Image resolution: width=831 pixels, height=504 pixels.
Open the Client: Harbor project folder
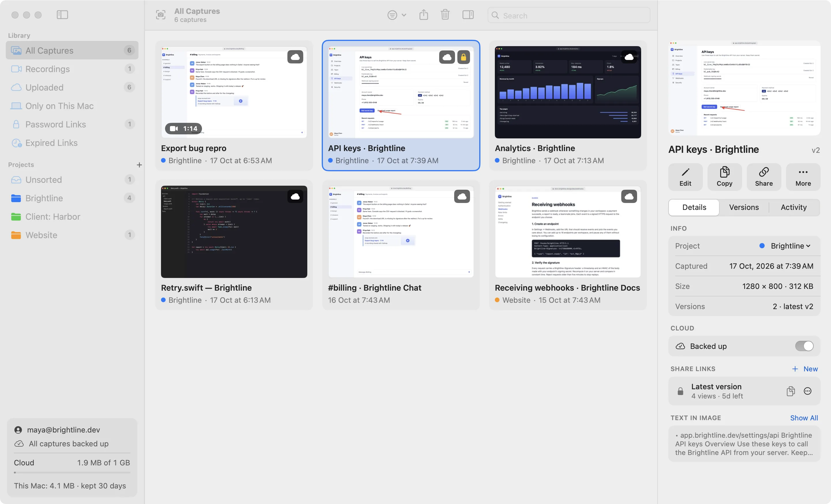tap(72, 217)
